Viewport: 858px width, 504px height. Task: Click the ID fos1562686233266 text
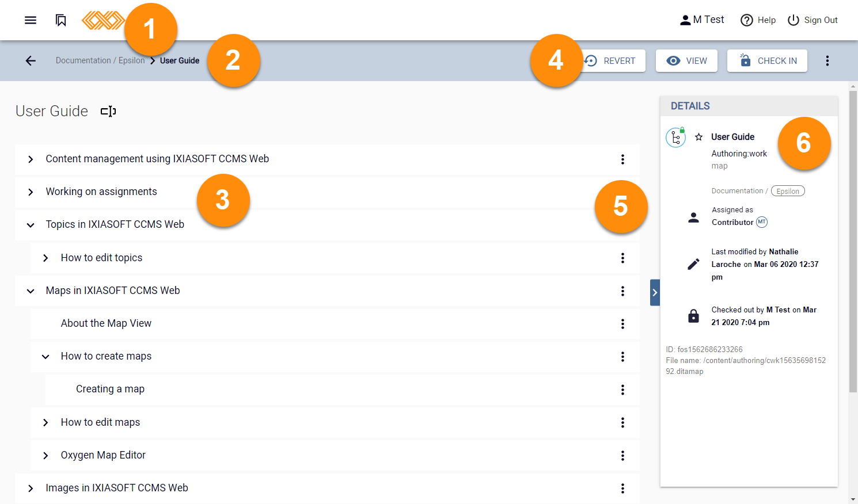coord(704,349)
